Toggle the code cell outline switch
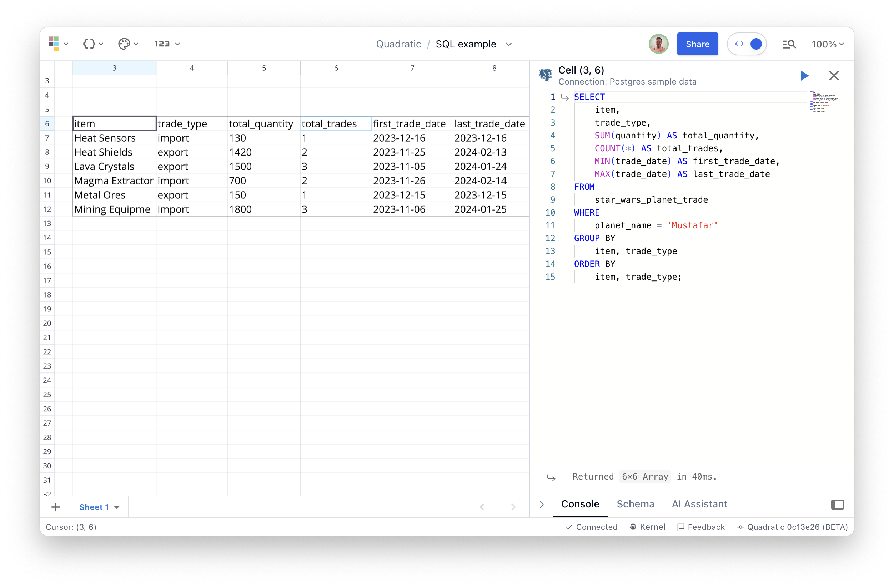The width and height of the screenshot is (894, 588). tap(747, 44)
